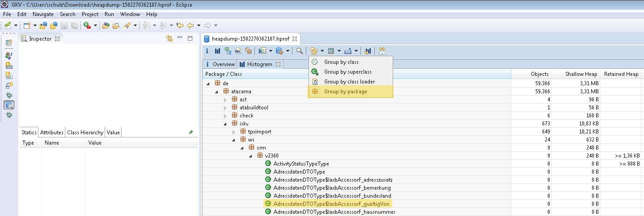
Task: Click the Open Perspective icon in sidebar
Action: point(8,43)
